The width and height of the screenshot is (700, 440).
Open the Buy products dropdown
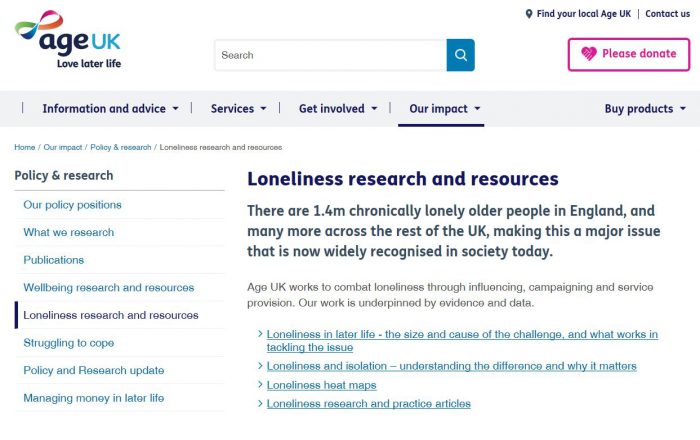tap(645, 108)
